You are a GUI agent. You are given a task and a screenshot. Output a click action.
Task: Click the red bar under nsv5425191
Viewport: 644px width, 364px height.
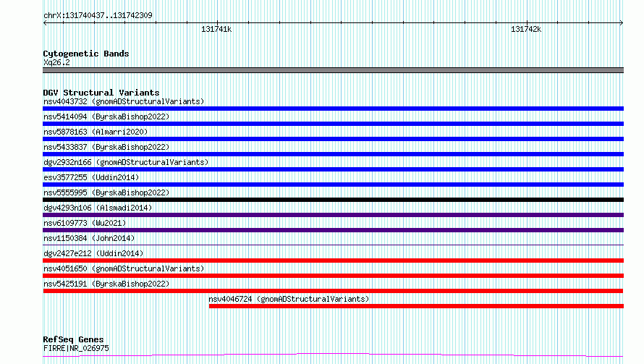pos(333,291)
